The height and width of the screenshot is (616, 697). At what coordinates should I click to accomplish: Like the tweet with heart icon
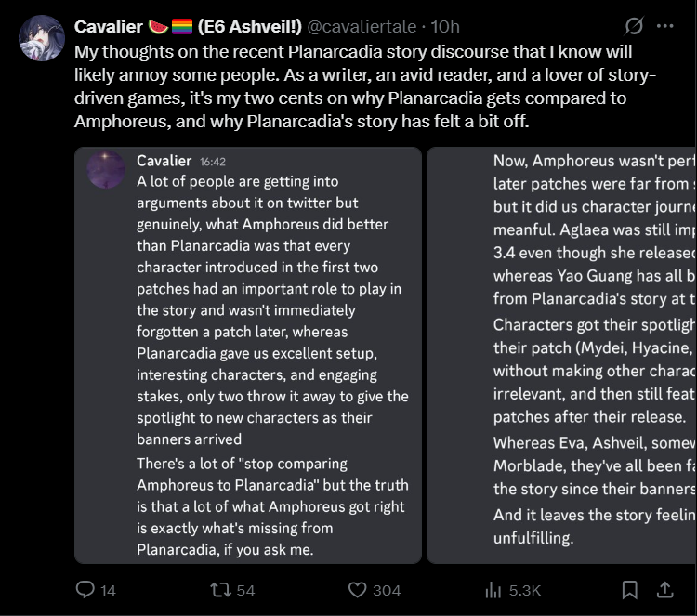point(357,590)
